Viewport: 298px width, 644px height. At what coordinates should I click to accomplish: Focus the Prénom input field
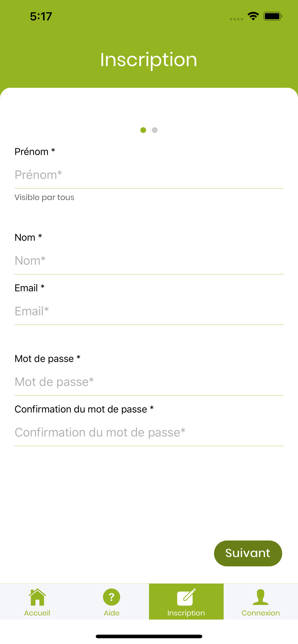(x=149, y=175)
